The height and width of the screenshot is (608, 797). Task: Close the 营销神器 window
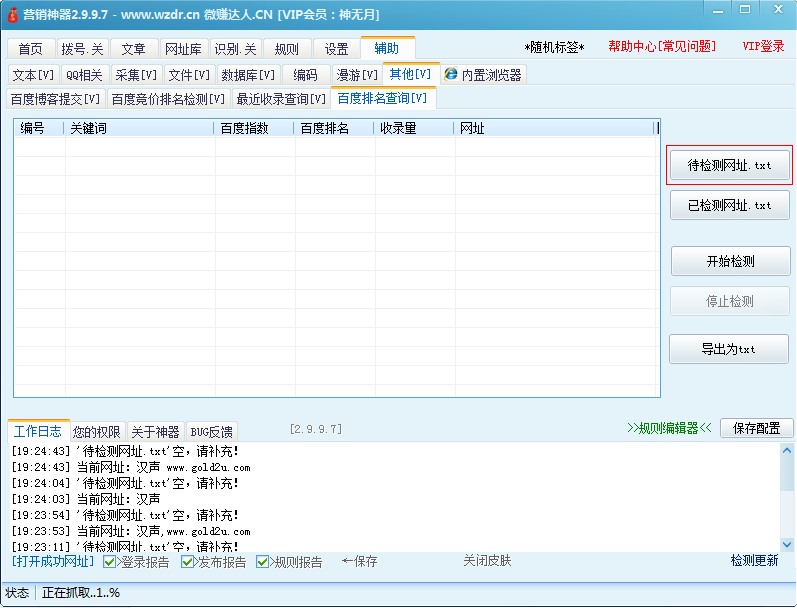tap(778, 10)
